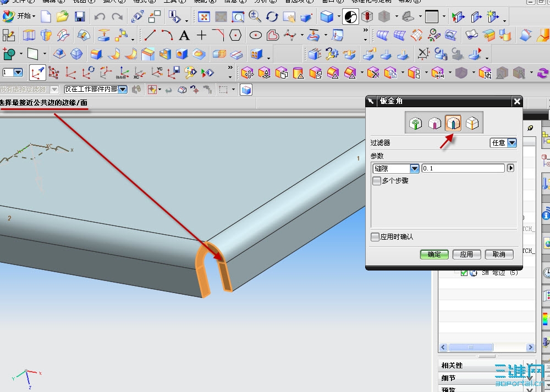Screen dimensions: 550x392
Task: Click the Undo arrow
Action: [100, 16]
